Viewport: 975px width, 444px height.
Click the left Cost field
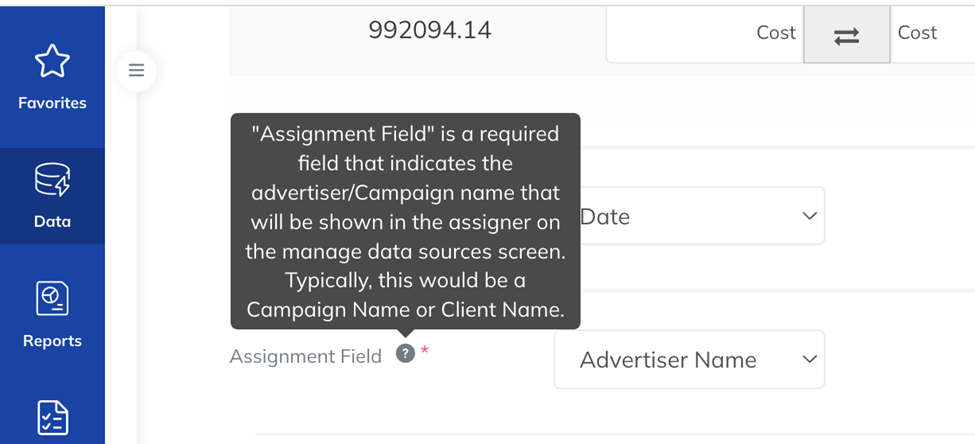click(705, 32)
